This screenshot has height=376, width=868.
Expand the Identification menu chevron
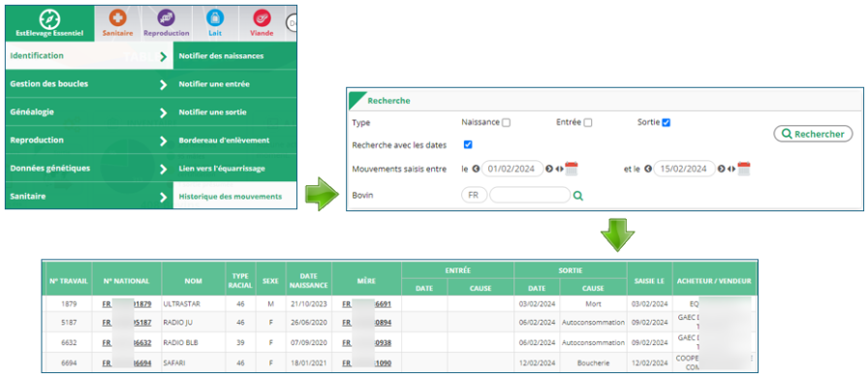coord(163,56)
